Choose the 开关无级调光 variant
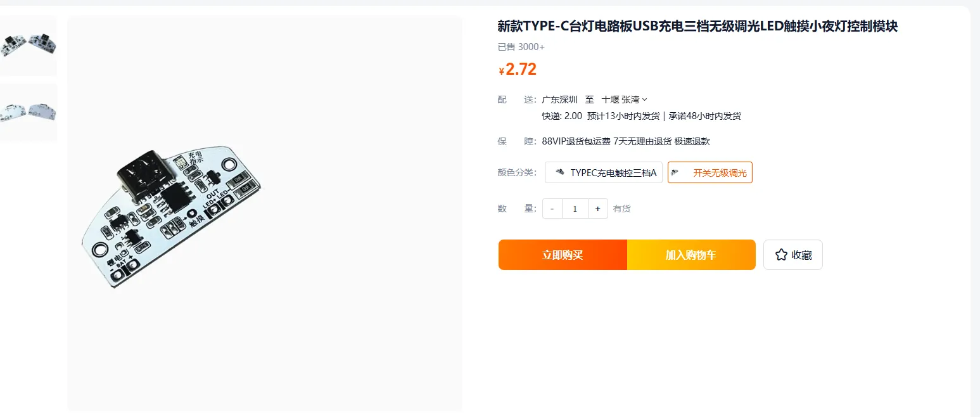 pos(710,172)
